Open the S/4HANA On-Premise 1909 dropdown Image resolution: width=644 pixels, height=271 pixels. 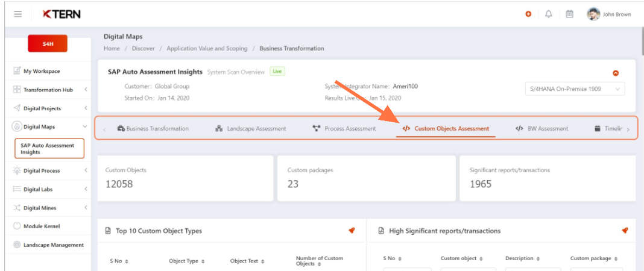tap(575, 89)
